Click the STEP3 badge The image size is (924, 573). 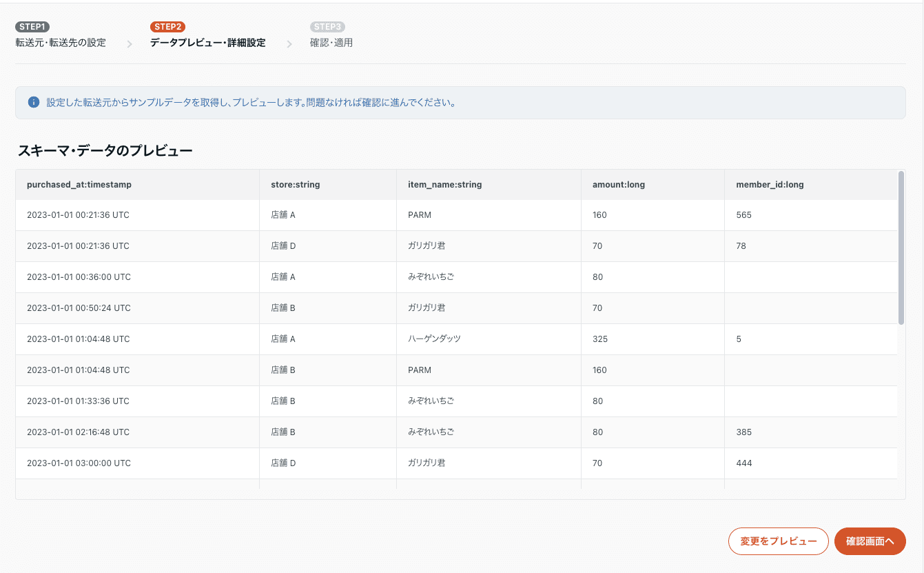click(x=327, y=27)
